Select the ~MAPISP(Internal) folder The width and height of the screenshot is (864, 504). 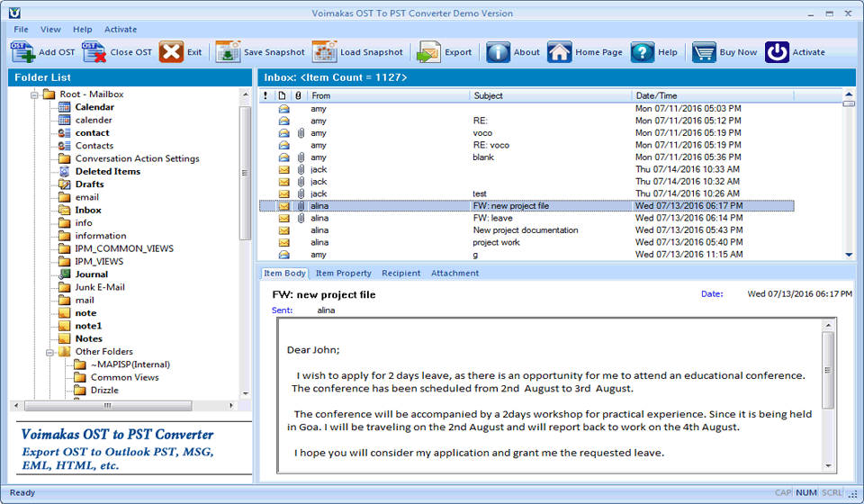coord(130,364)
